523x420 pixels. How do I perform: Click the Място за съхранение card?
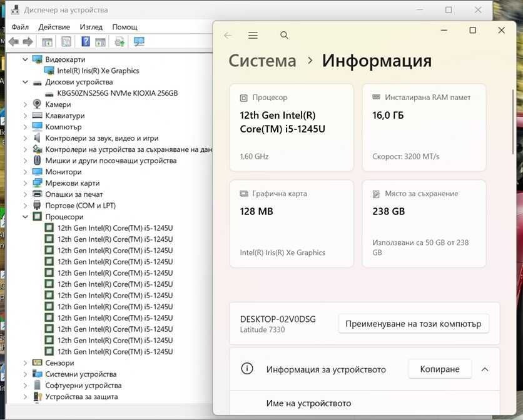click(x=424, y=224)
